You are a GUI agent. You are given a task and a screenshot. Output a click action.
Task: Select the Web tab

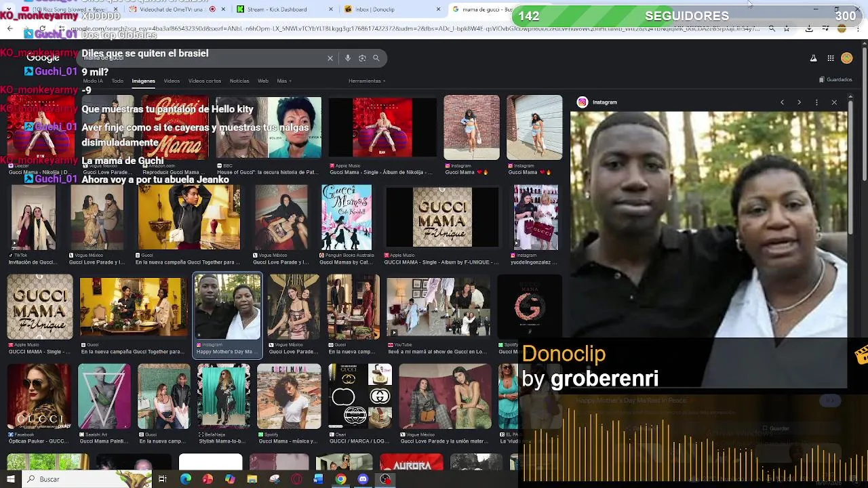click(263, 81)
